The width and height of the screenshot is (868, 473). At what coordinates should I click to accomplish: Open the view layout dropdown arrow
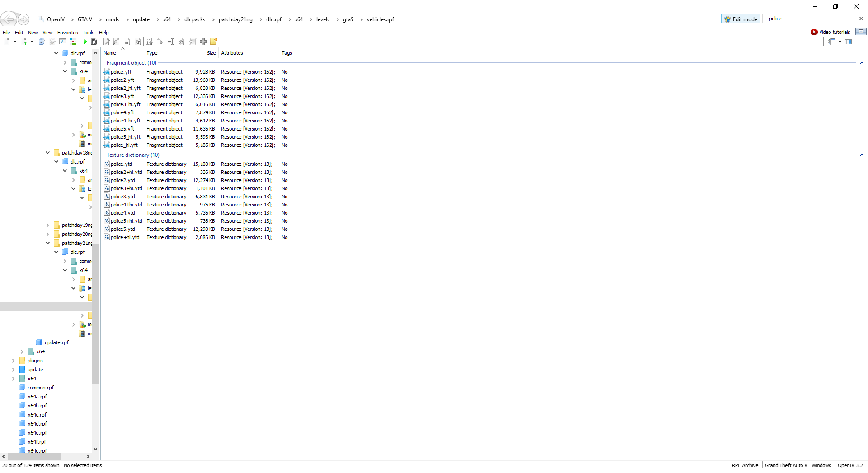[x=840, y=42]
